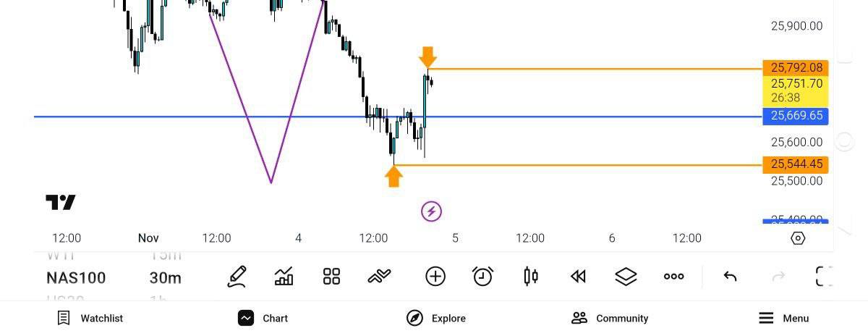
Task: Toggle fullscreen chart mode
Action: 824,277
